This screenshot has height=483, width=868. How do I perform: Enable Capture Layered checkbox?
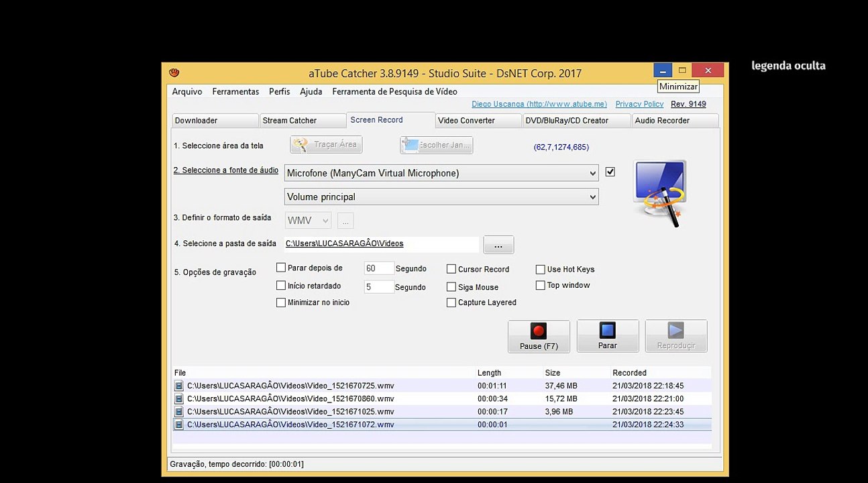point(451,303)
